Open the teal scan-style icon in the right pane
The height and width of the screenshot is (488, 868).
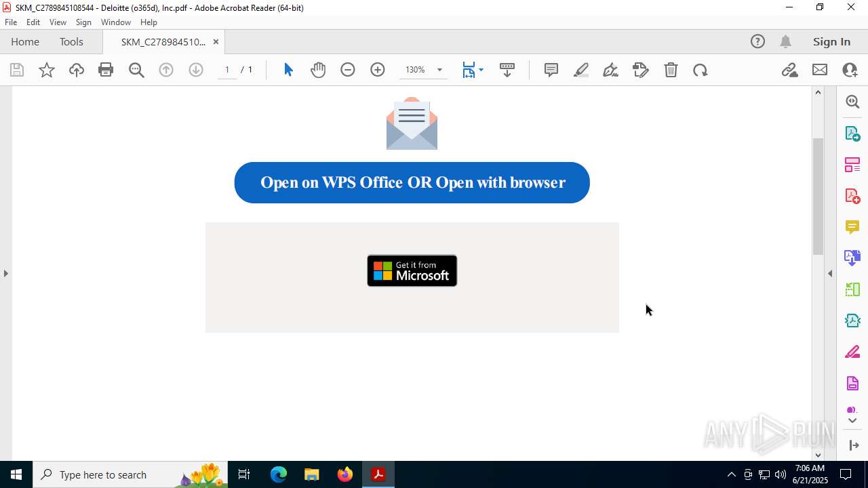coord(852,321)
